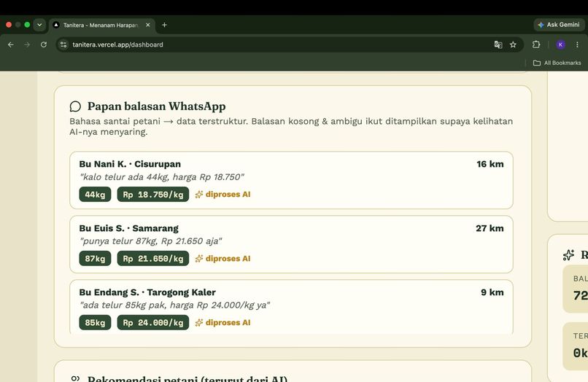Close the Tanitera tab
The width and height of the screenshot is (588, 382).
click(x=148, y=25)
